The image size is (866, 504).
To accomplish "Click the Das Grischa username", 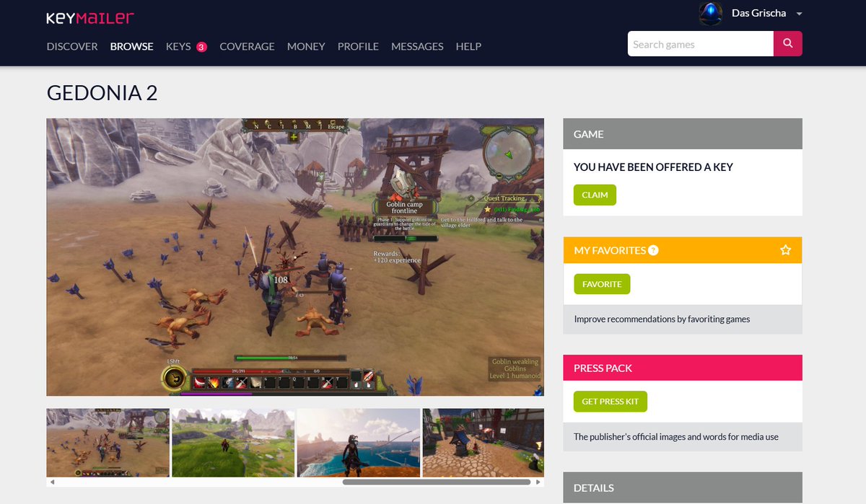I will tap(758, 13).
